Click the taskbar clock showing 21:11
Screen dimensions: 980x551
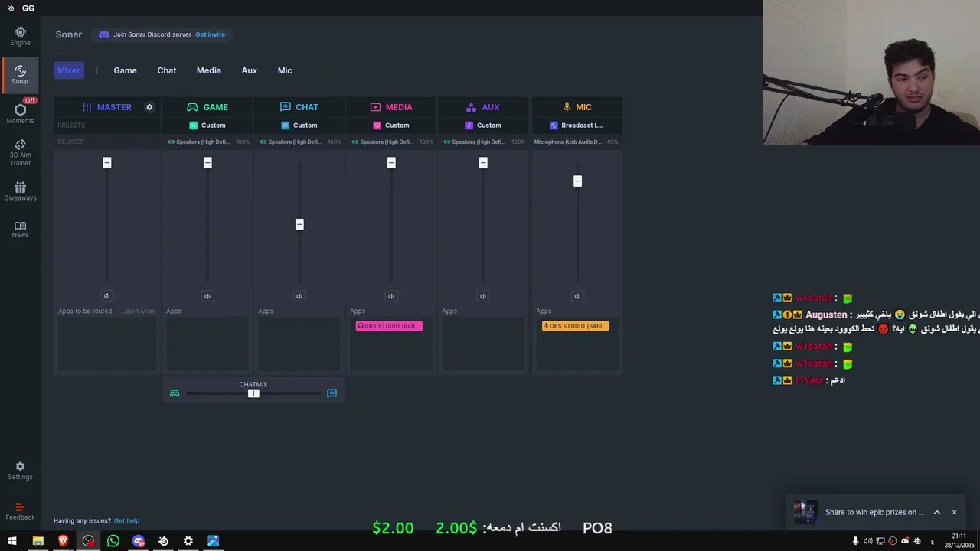pos(959,541)
